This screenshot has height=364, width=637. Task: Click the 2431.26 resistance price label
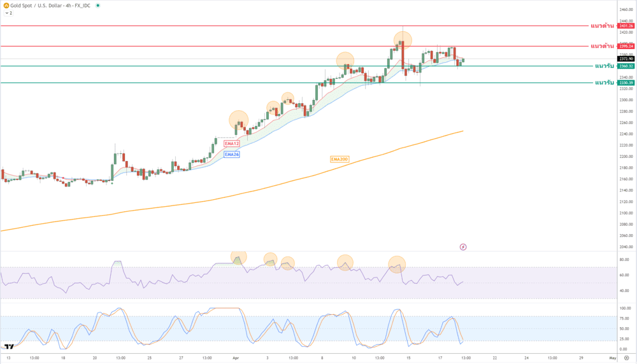(626, 26)
